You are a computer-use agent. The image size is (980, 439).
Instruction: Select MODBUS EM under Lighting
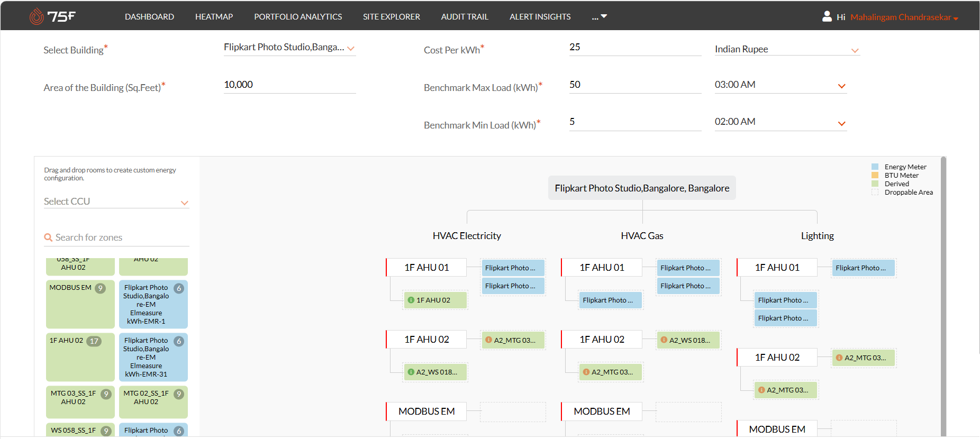point(777,429)
